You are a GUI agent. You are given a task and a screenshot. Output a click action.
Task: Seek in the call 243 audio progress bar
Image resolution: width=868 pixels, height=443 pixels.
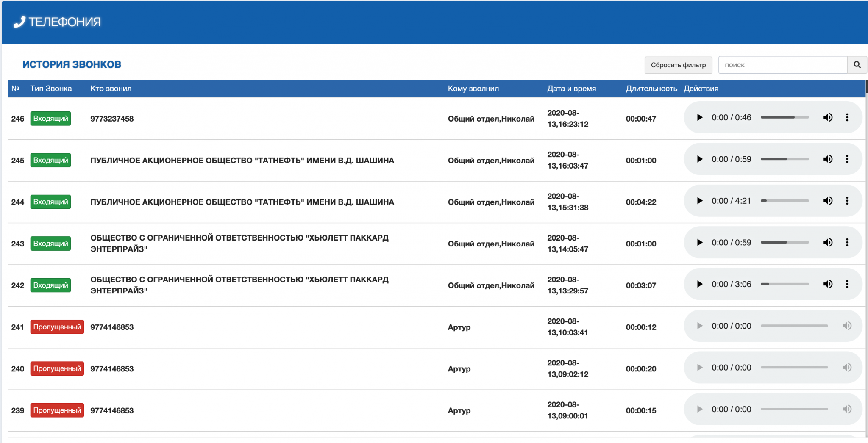pos(785,242)
